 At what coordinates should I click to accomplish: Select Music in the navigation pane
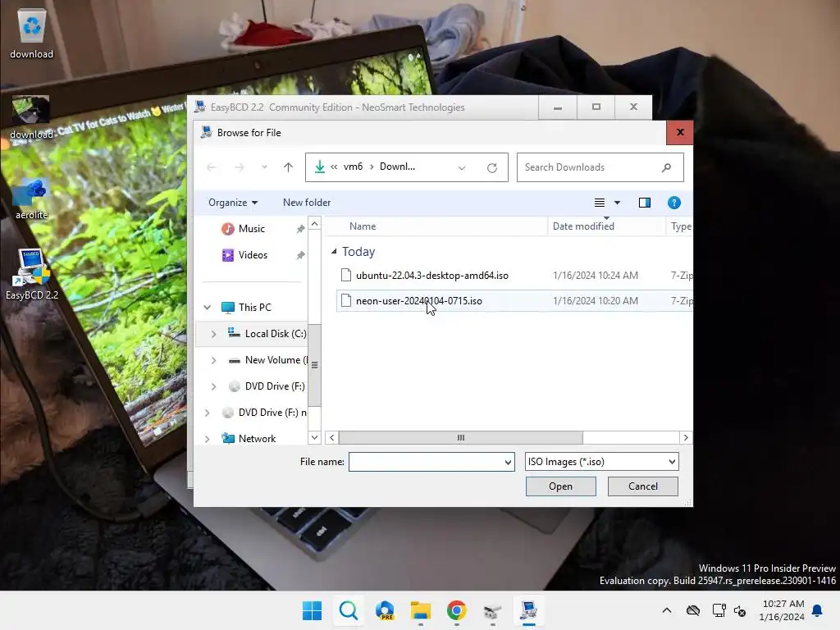click(251, 229)
